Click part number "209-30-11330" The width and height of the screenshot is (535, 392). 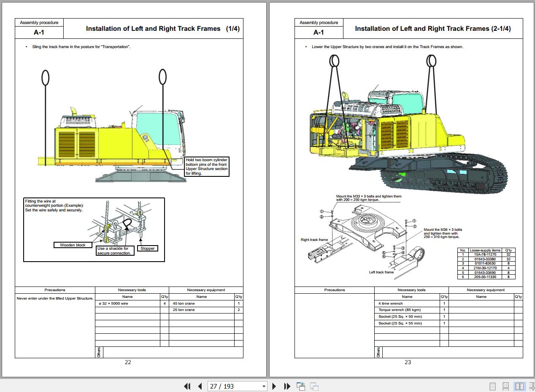[485, 277]
